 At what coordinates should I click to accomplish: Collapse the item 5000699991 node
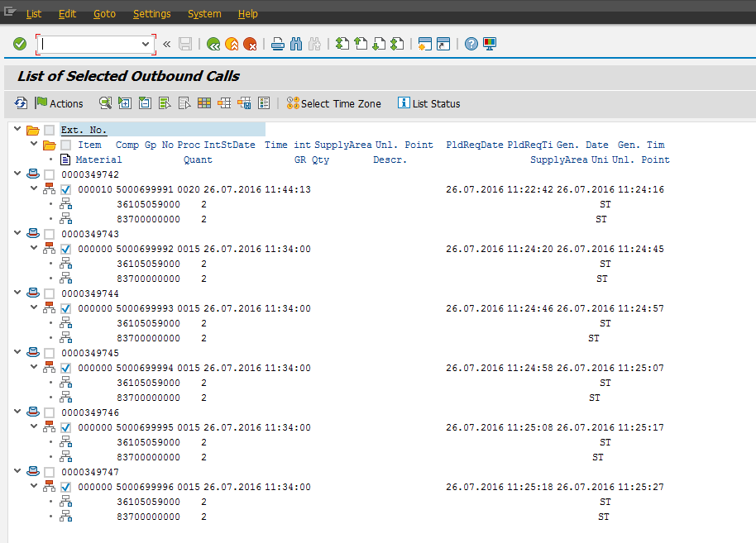34,188
